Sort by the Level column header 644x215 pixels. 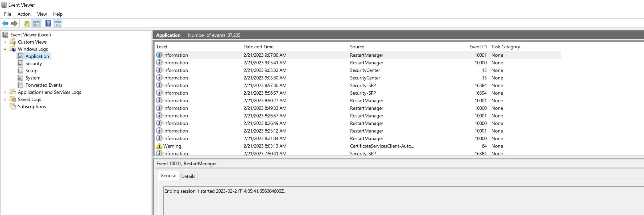tap(198, 47)
